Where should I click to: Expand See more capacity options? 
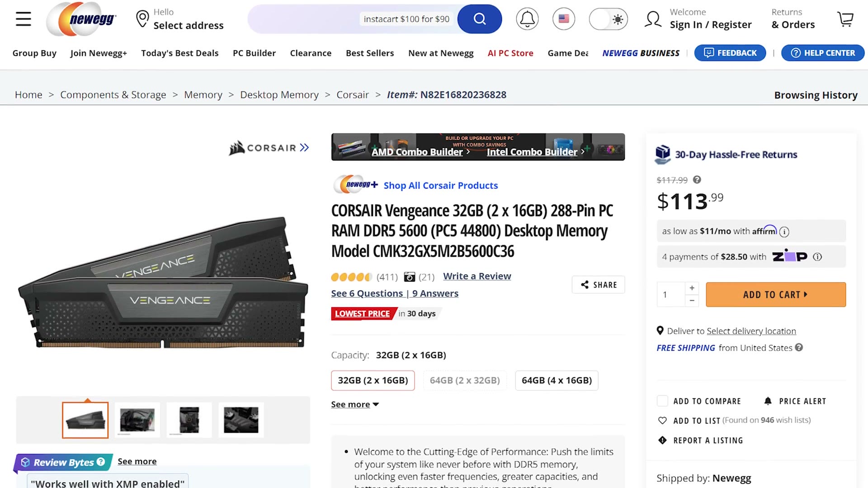(355, 404)
